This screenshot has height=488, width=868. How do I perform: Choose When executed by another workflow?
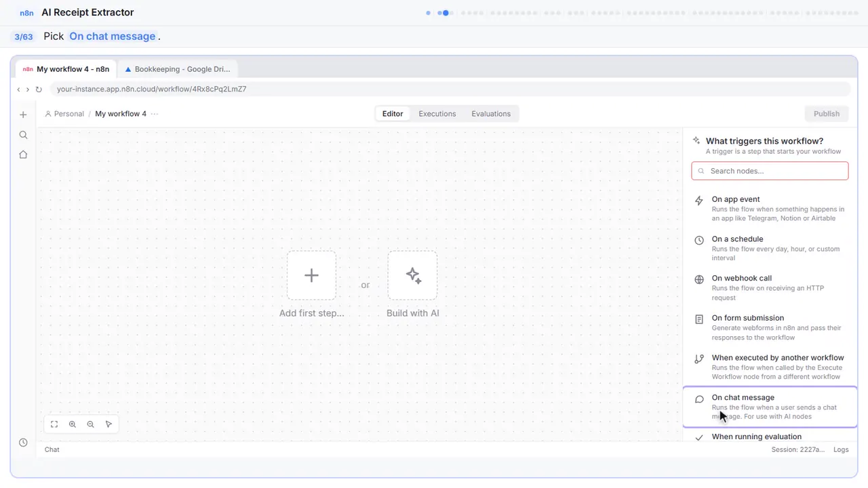(770, 367)
